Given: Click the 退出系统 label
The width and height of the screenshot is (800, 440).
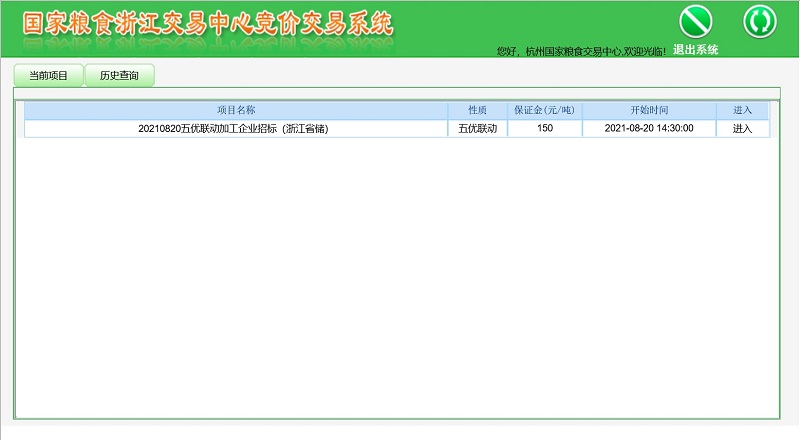Looking at the screenshot, I should 695,50.
